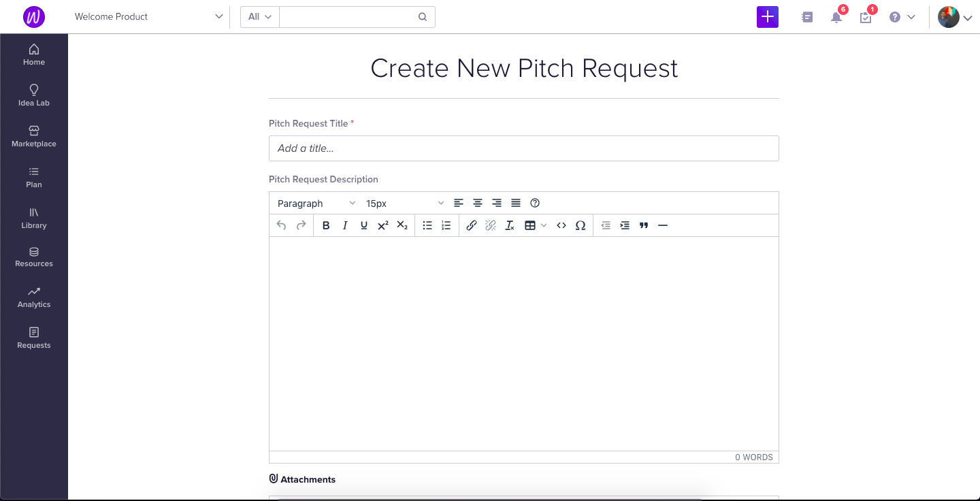980x501 pixels.
Task: Insert a bulleted list
Action: [x=427, y=225]
